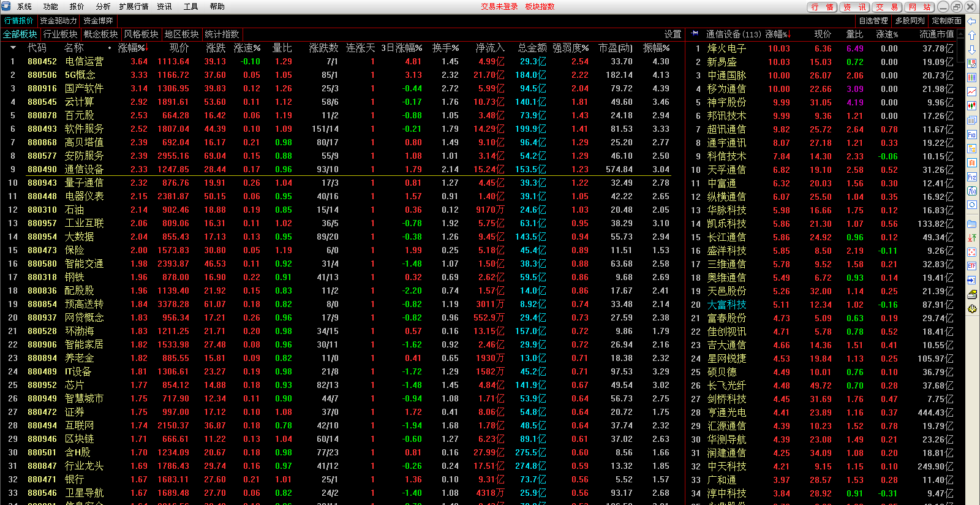The height and width of the screenshot is (505, 980).
Task: Sort by 换手% column header
Action: tap(445, 48)
